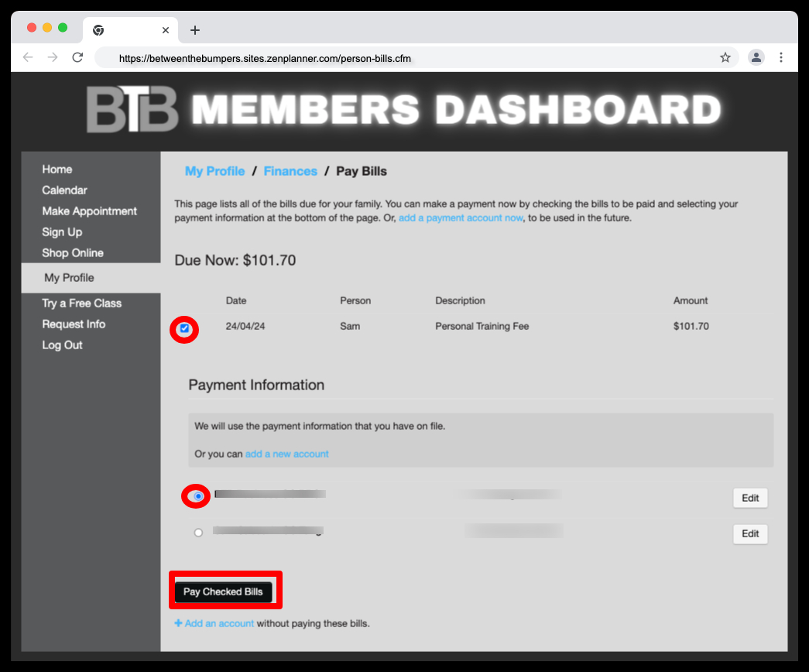
Task: Click the browser tab favicon
Action: (98, 30)
